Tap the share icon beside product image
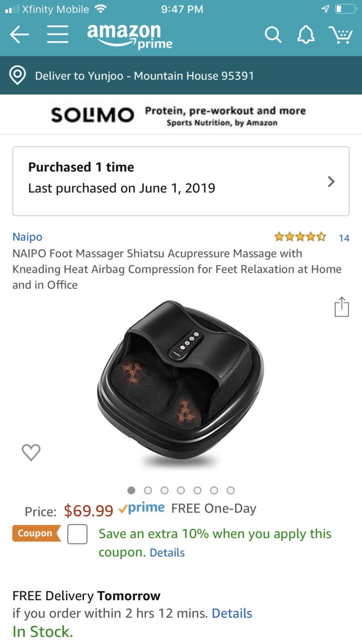The width and height of the screenshot is (362, 644). point(342,307)
